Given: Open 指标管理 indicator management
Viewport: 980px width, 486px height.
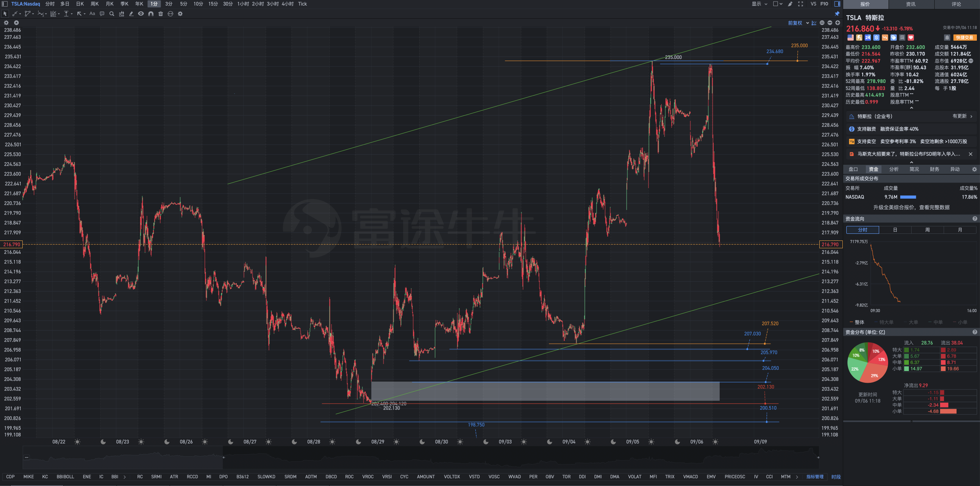Looking at the screenshot, I should click(815, 477).
